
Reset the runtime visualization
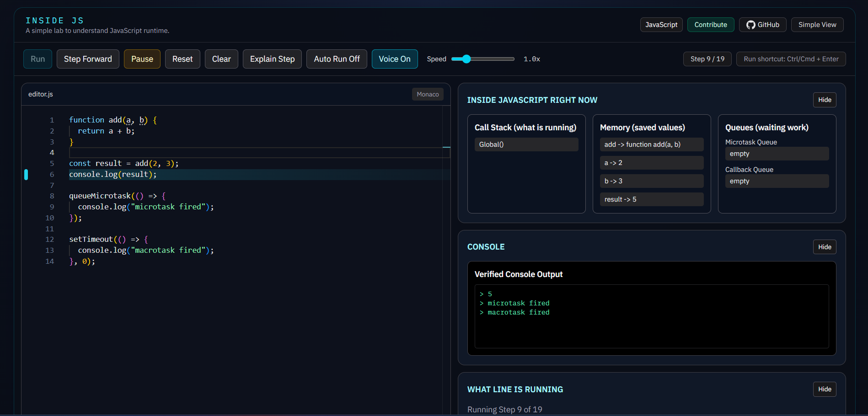[x=182, y=59]
